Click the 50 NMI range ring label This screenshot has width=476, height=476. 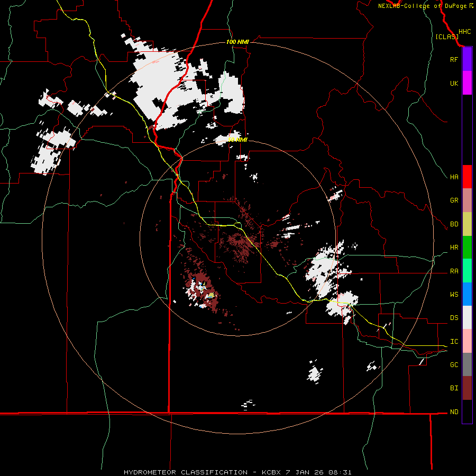[237, 140]
